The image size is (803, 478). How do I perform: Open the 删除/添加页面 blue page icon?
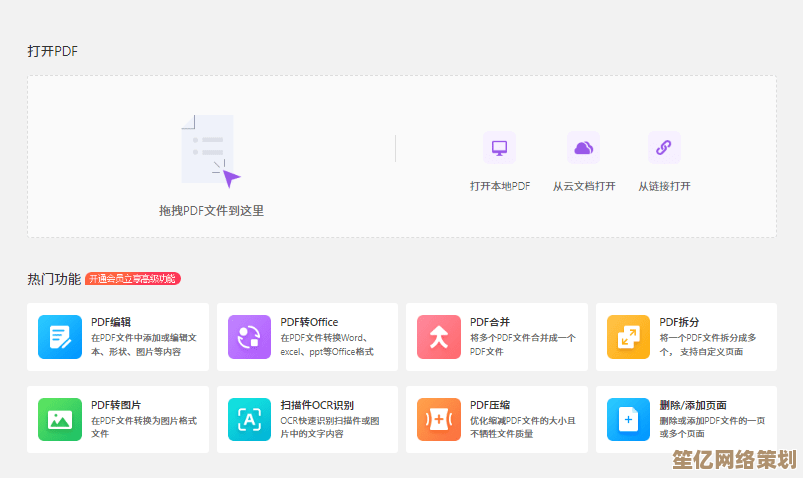(x=628, y=420)
